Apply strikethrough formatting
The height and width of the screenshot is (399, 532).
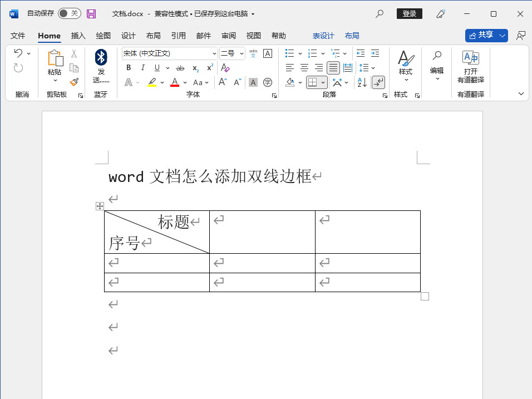[180, 68]
